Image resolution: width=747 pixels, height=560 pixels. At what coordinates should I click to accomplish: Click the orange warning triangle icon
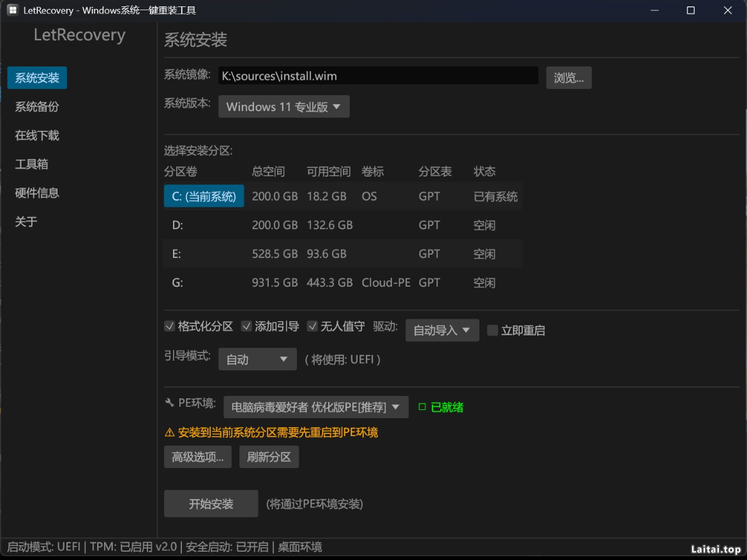(169, 432)
